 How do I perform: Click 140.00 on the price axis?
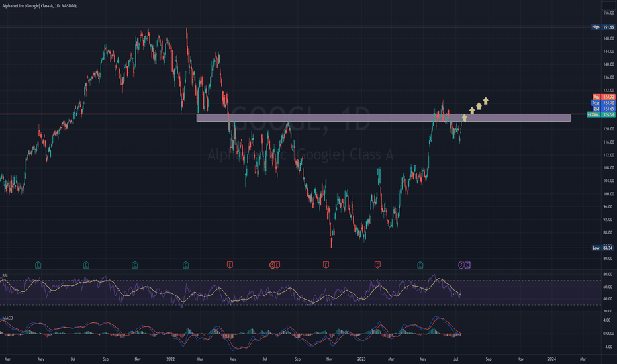[608, 64]
